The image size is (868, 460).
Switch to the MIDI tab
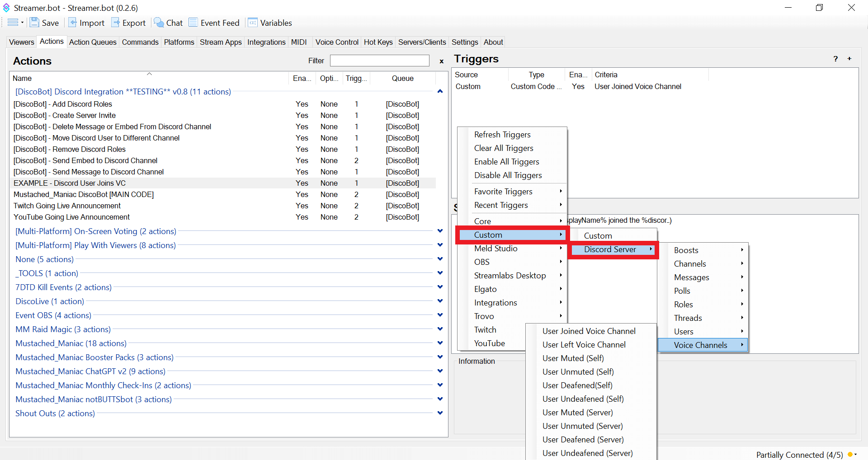pos(299,42)
